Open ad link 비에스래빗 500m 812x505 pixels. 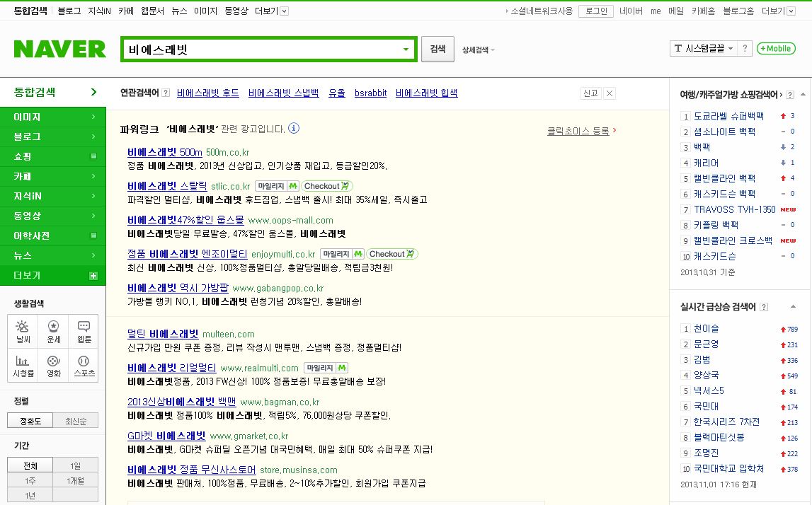pyautogui.click(x=165, y=152)
